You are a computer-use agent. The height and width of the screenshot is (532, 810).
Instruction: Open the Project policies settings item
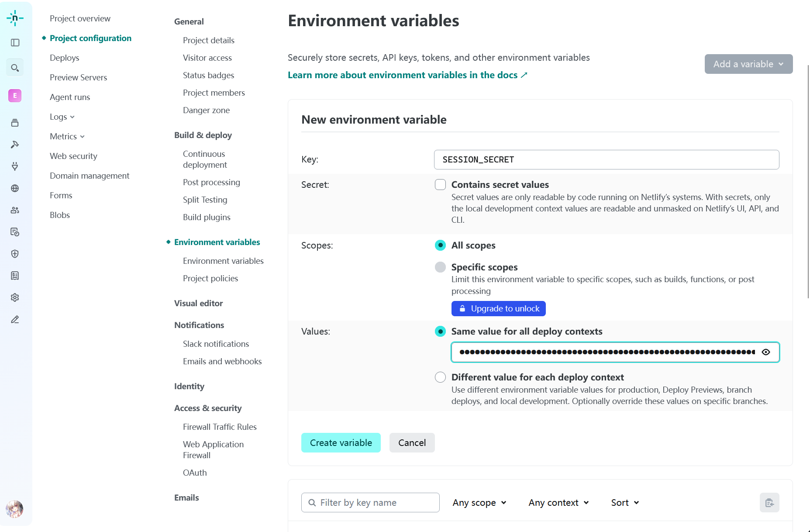210,278
